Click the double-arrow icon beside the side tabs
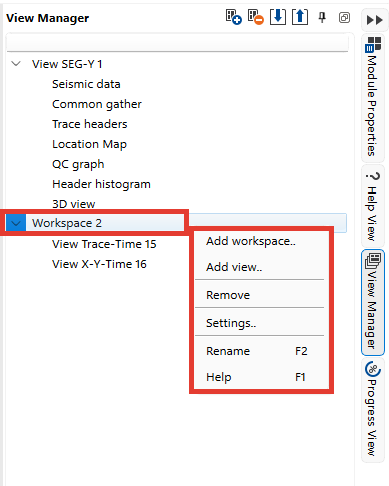The height and width of the screenshot is (486, 389). click(374, 20)
